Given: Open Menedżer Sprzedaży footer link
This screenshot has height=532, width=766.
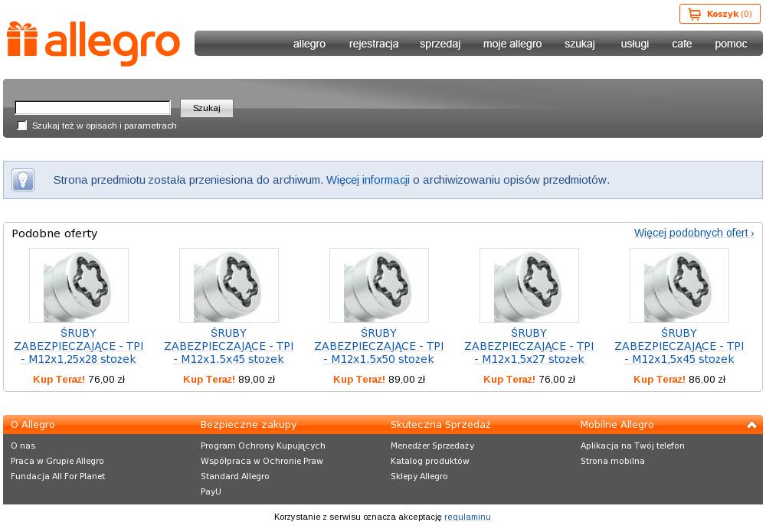Looking at the screenshot, I should click(432, 446).
